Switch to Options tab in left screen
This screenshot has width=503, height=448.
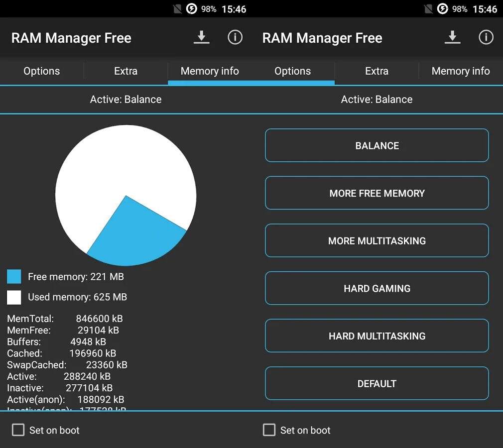pos(42,71)
